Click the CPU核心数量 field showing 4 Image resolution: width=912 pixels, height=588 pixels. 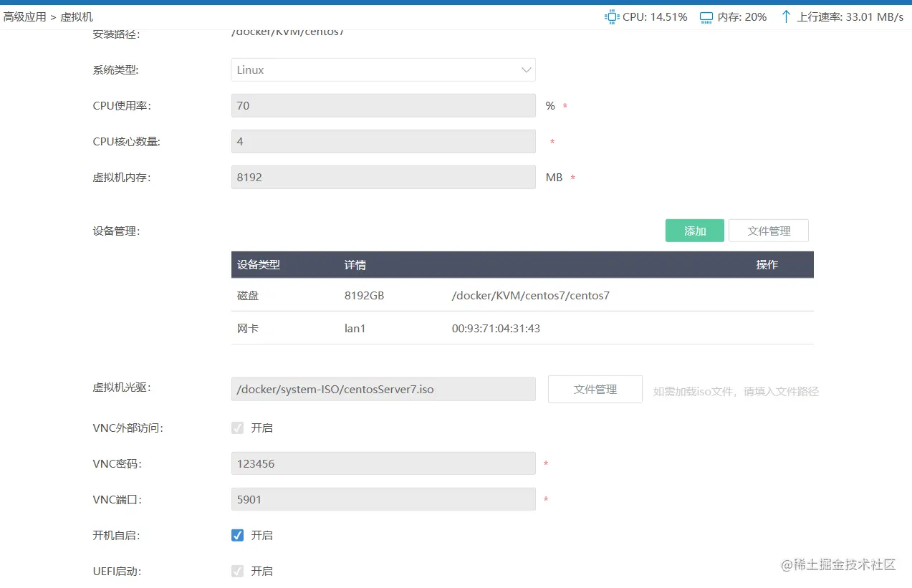(383, 141)
